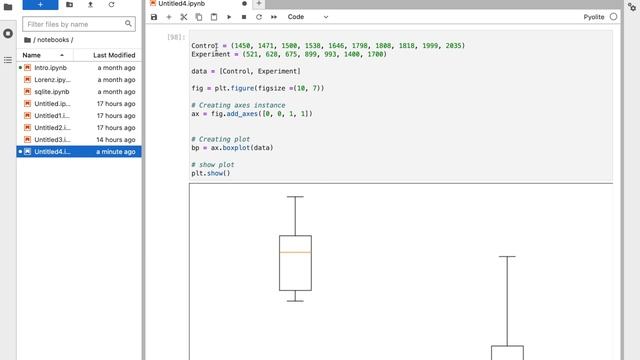Screen dimensions: 640x360
Task: Click the Control data line in the code cell
Action: tap(328, 46)
